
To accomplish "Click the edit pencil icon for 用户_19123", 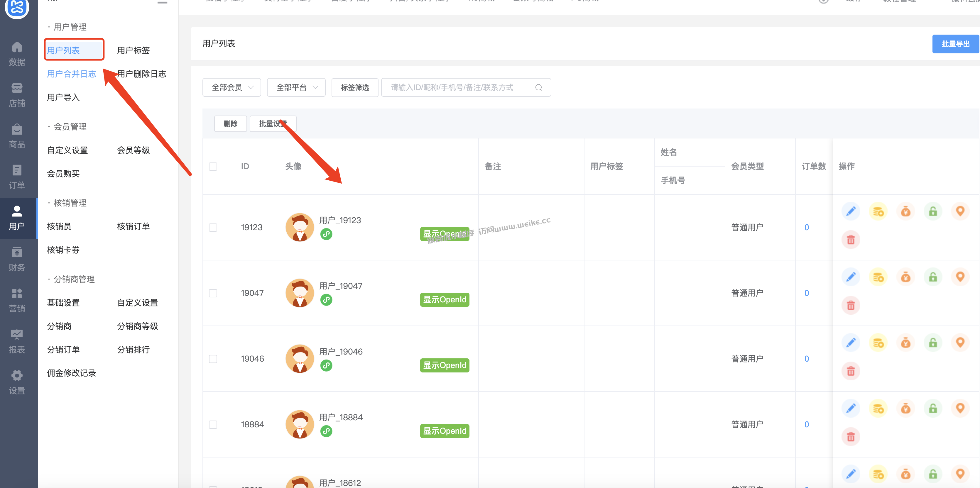I will point(851,211).
